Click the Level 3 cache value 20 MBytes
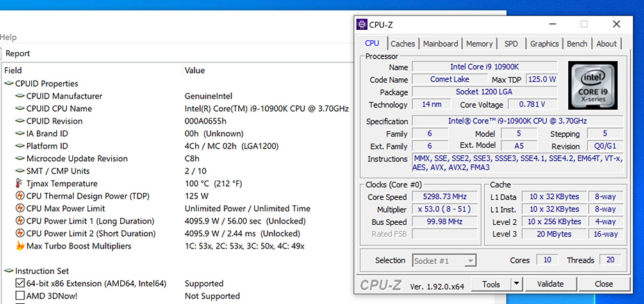The height and width of the screenshot is (304, 644). 556,234
